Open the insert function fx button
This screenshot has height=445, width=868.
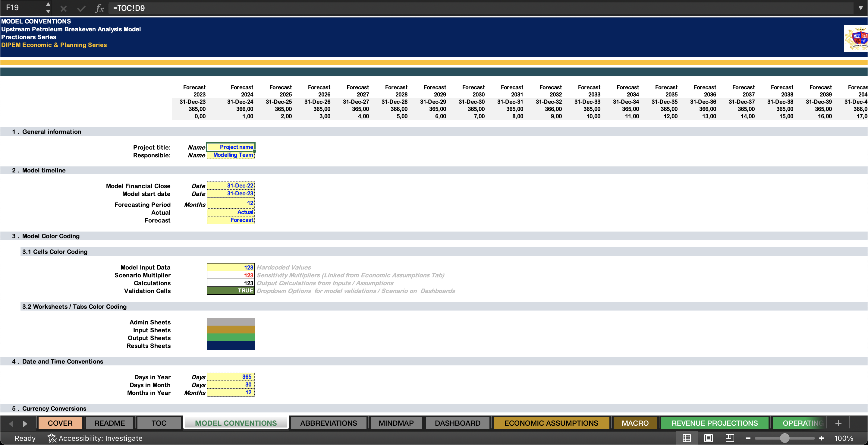(99, 8)
